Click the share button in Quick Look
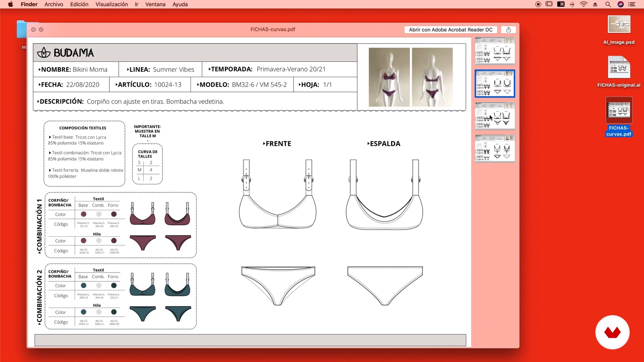Viewport: 644px width, 362px height. [508, 29]
